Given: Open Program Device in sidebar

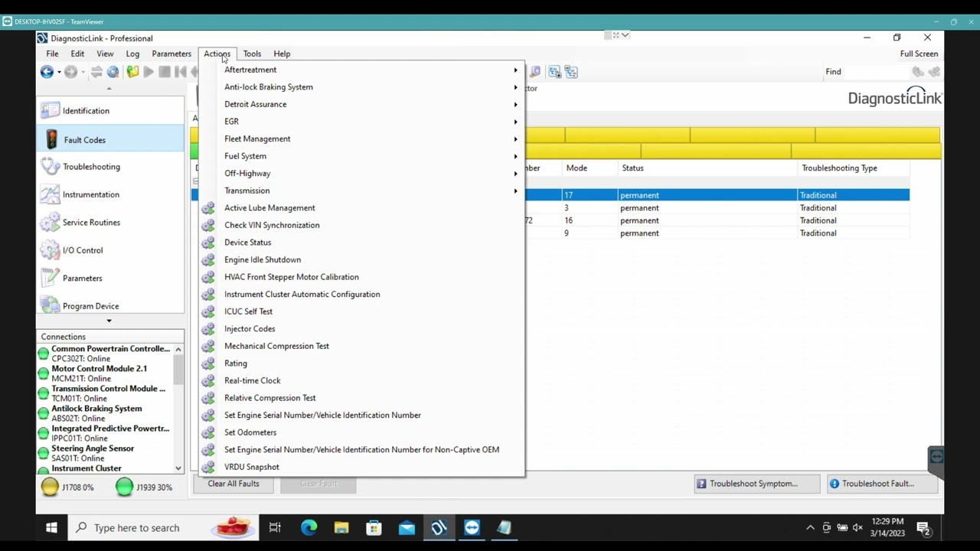Looking at the screenshot, I should 111,306.
